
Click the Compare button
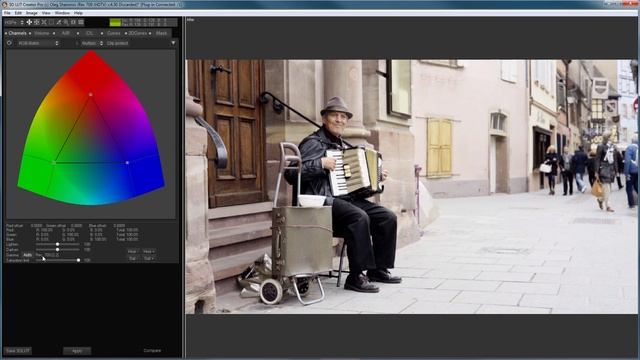[x=152, y=351]
